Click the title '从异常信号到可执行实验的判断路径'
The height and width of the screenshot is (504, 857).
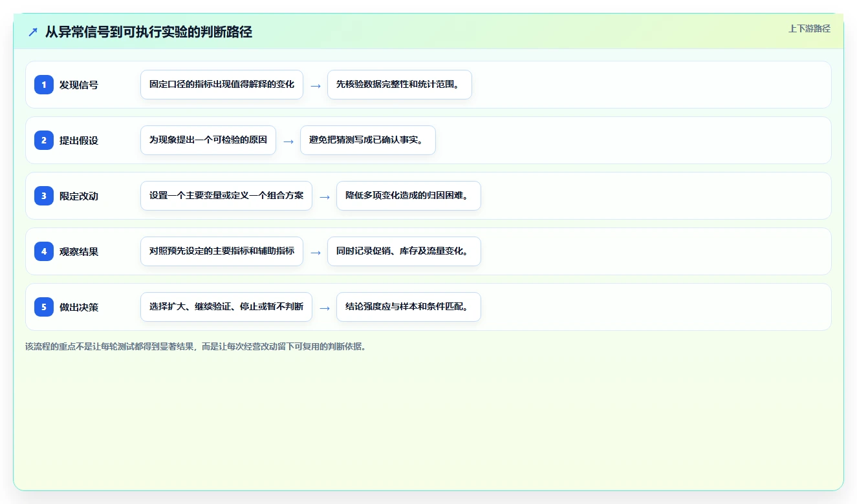tap(149, 32)
